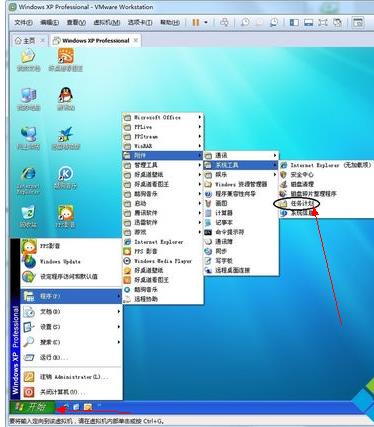Open the 任务计划 entry in system tools
The image size is (374, 427).
[298, 203]
